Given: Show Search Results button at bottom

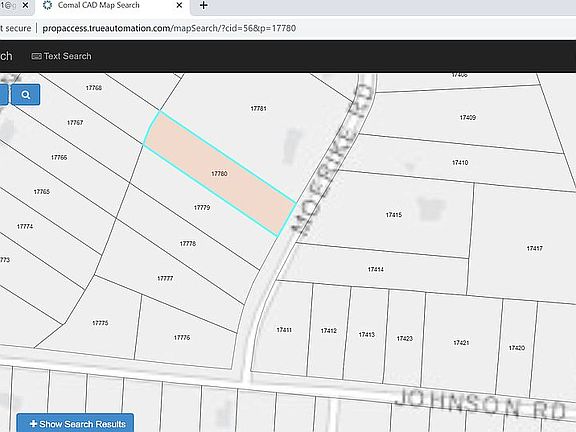Looking at the screenshot, I should (75, 423).
